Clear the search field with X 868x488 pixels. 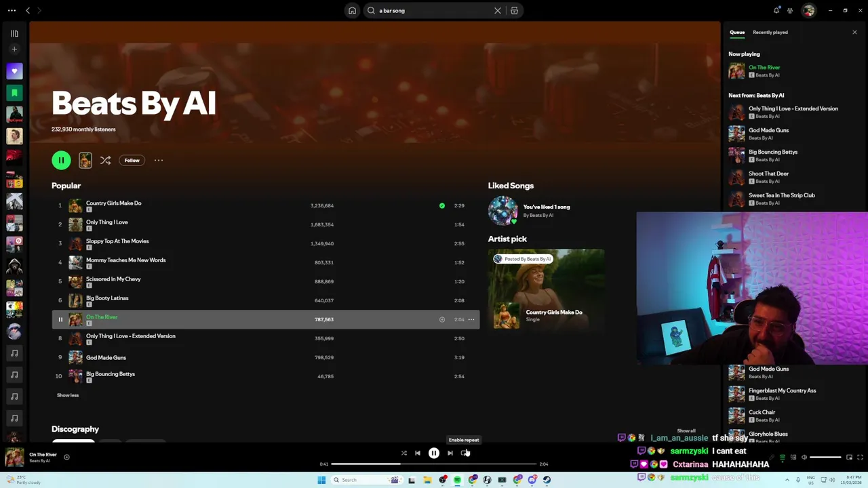point(498,11)
